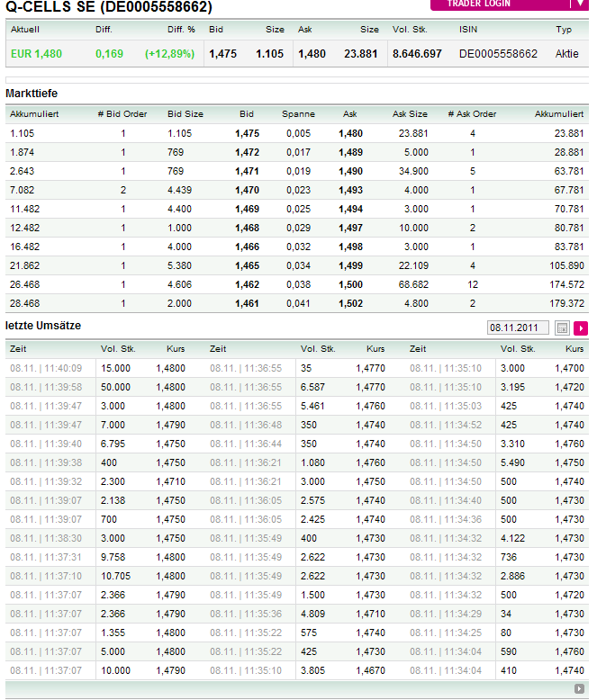Expand the Trader Login dropdown arrow
Image resolution: width=597 pixels, height=700 pixels.
click(579, 4)
